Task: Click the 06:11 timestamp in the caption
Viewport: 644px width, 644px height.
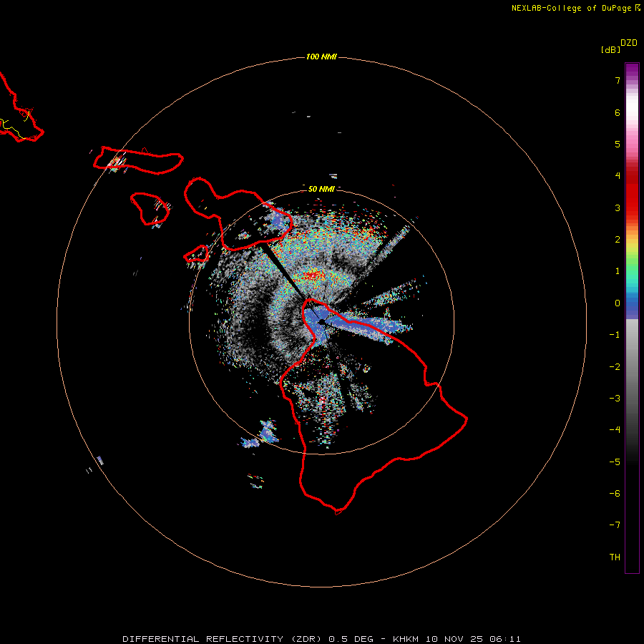Action: coord(505,639)
